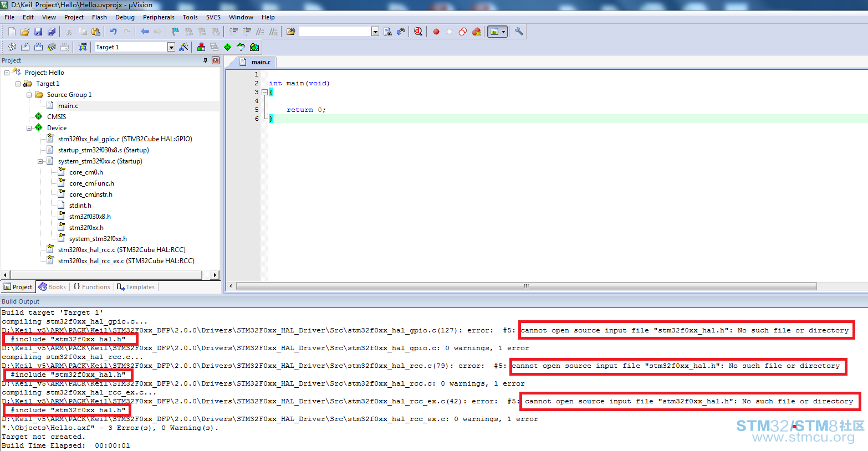The width and height of the screenshot is (868, 451).
Task: Select main.c in the project tree
Action: [x=68, y=106]
